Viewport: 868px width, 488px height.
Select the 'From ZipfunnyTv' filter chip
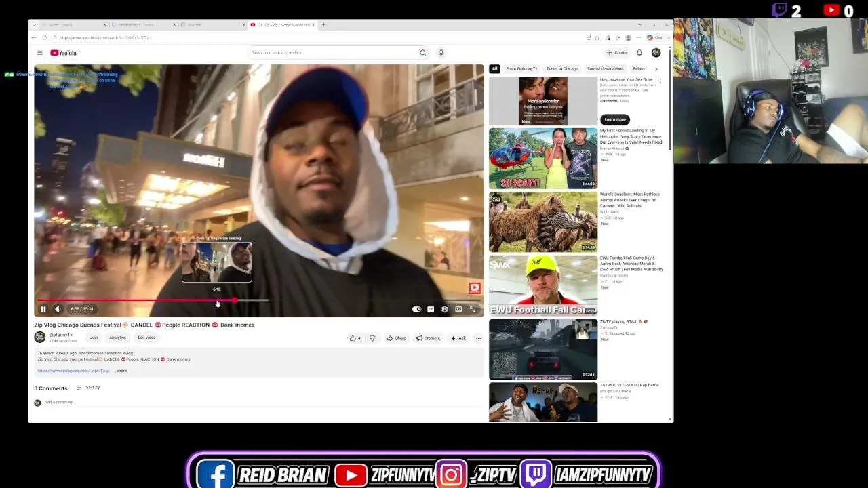[521, 68]
